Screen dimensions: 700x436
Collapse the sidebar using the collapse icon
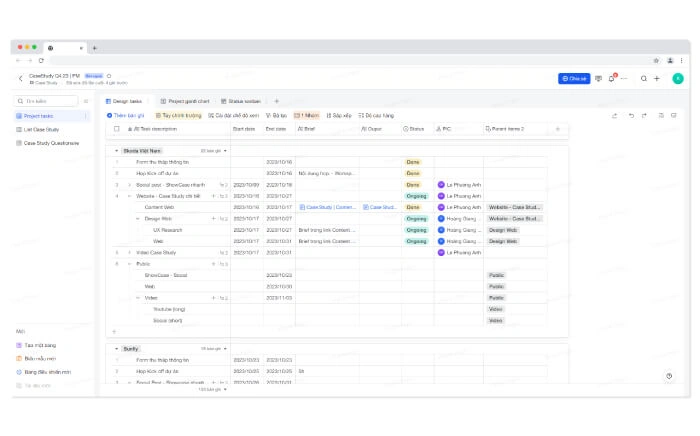click(86, 101)
